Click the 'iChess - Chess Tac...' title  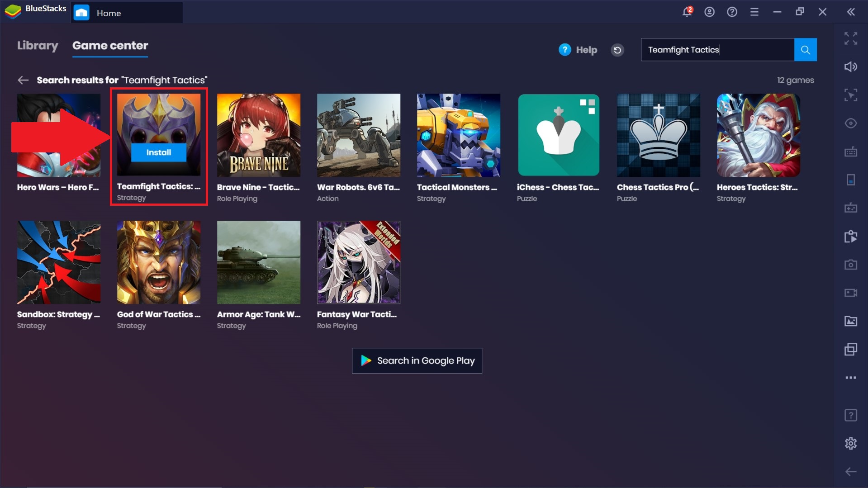pyautogui.click(x=558, y=187)
